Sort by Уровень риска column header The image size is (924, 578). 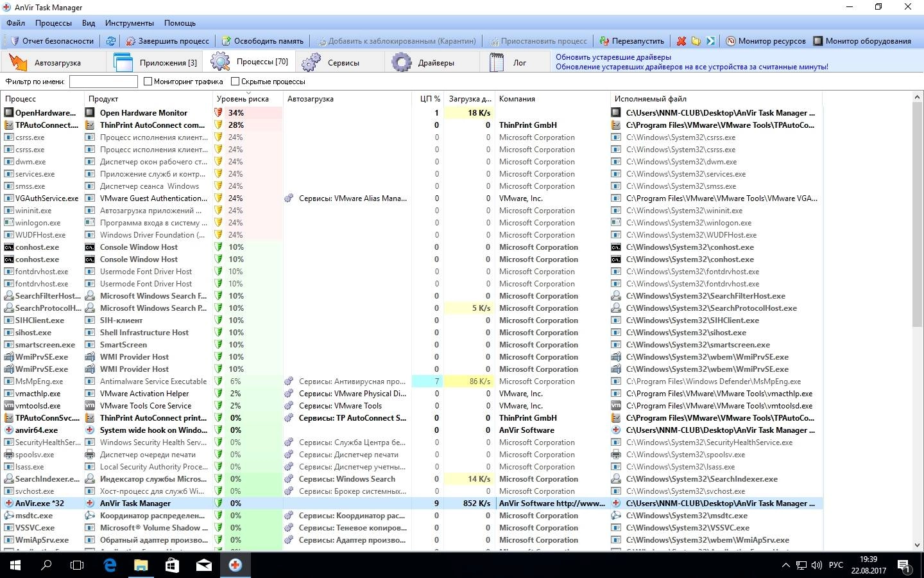click(x=247, y=99)
